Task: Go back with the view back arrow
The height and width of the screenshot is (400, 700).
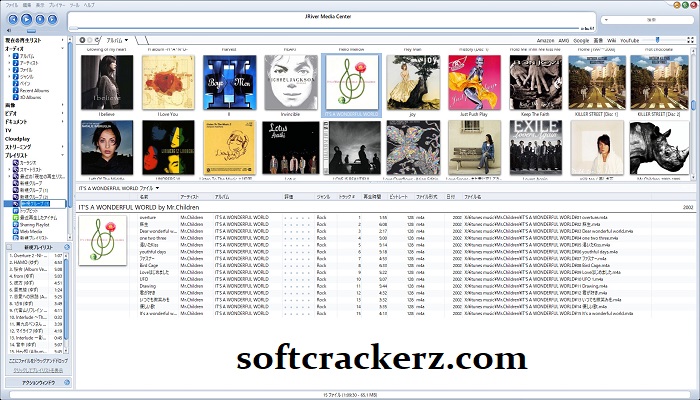Action: point(82,40)
